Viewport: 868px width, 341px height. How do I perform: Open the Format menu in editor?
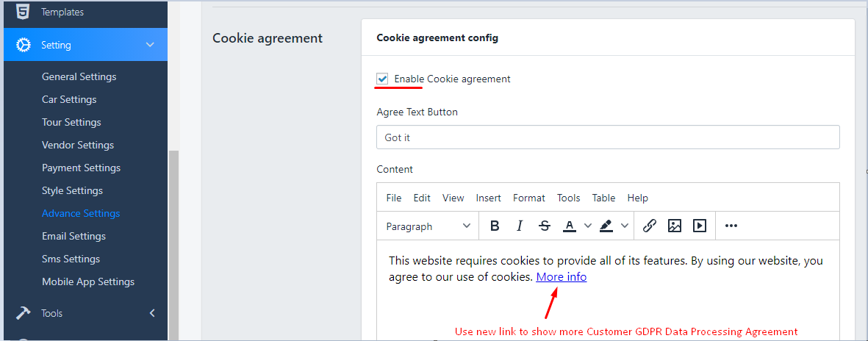(529, 198)
